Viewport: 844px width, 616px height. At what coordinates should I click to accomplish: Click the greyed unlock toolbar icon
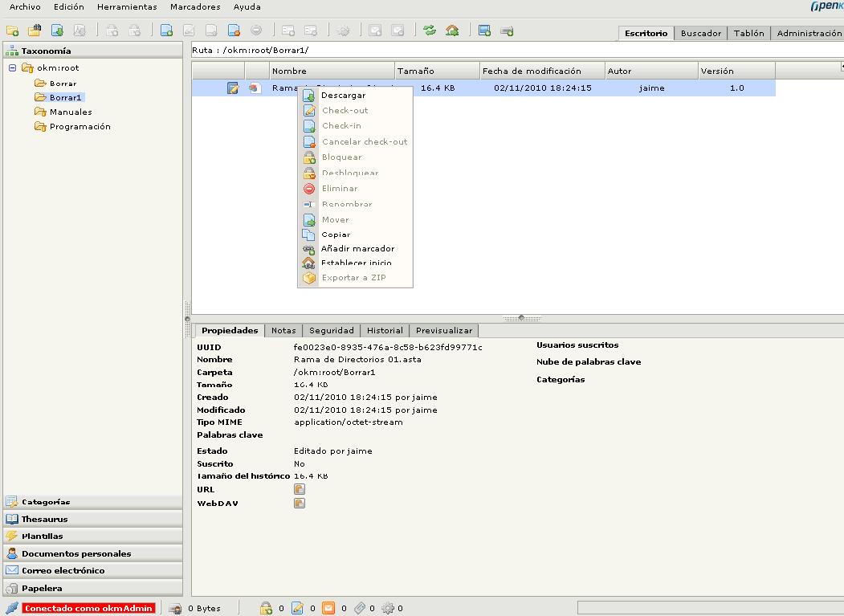click(x=135, y=31)
